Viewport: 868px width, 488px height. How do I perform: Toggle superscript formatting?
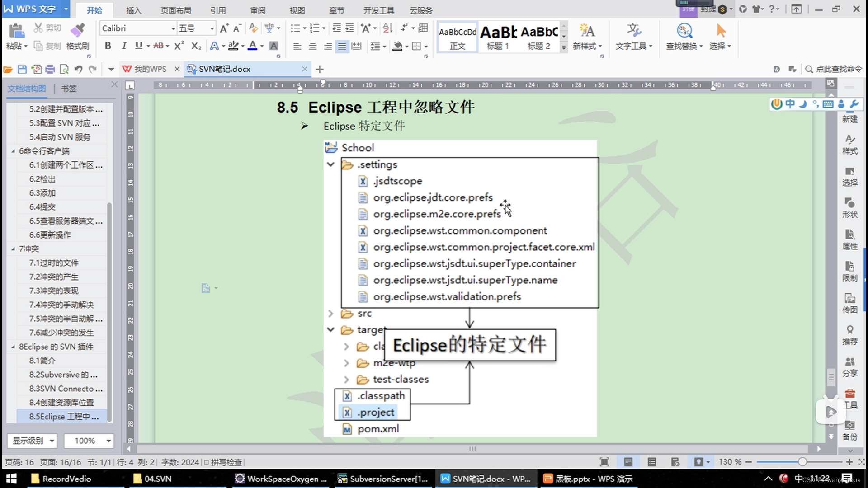click(179, 46)
